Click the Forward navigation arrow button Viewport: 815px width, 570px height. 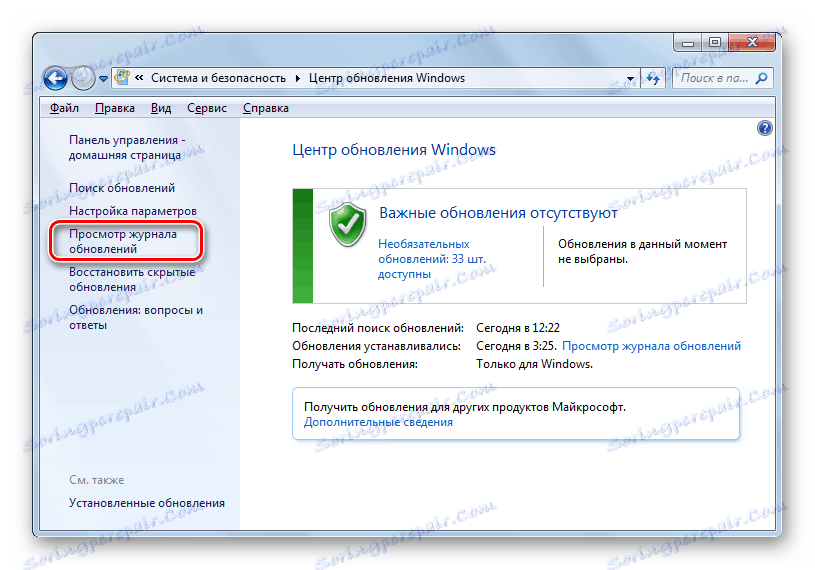click(83, 79)
